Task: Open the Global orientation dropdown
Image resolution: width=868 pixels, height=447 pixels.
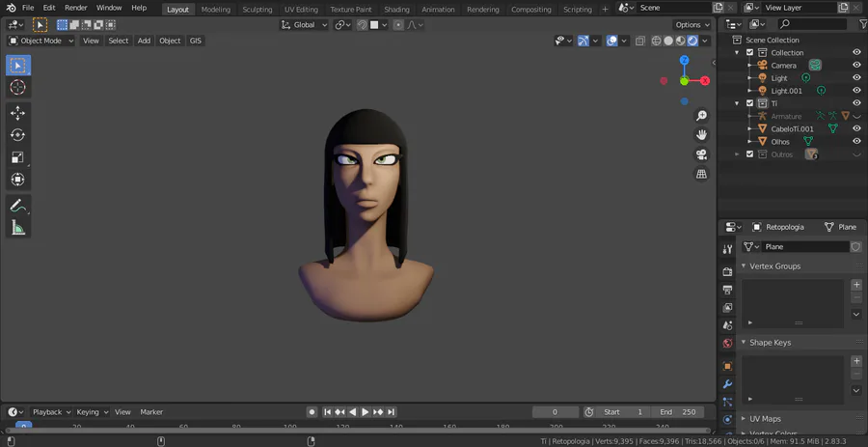Action: coord(305,25)
